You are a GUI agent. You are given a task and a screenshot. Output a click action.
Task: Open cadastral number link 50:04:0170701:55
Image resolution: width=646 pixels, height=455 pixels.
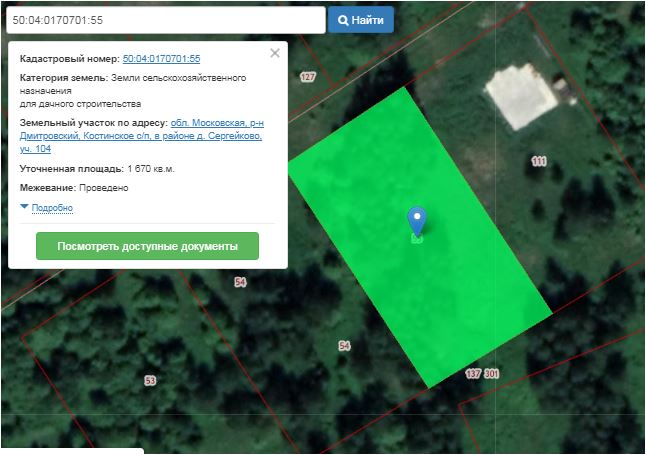tap(161, 60)
